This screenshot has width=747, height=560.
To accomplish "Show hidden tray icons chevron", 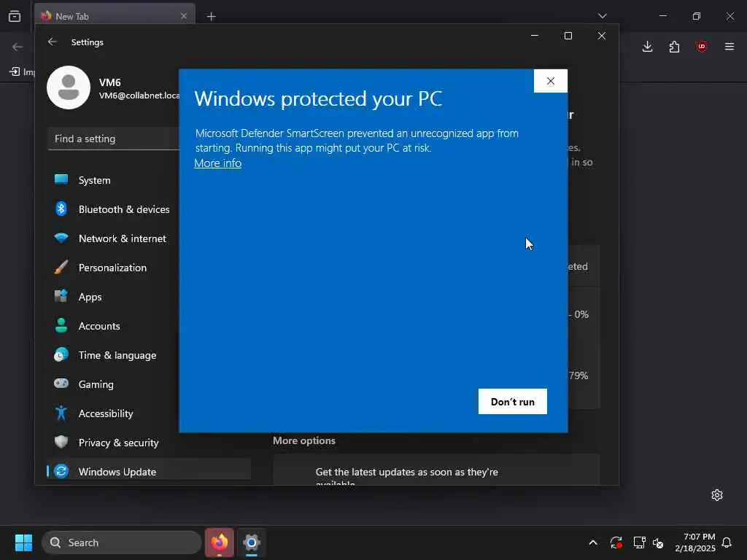I will point(592,542).
